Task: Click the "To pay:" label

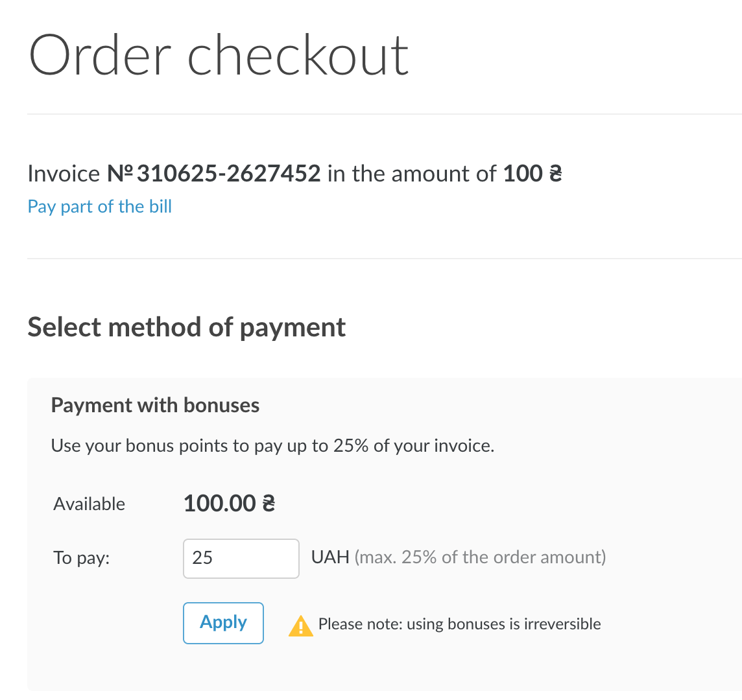Action: click(x=82, y=558)
